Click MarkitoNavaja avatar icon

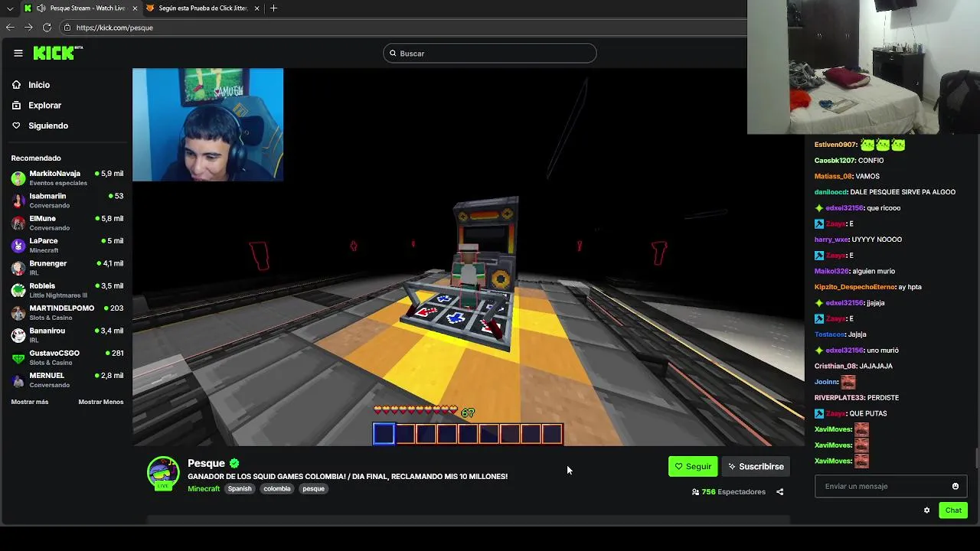[x=18, y=178]
